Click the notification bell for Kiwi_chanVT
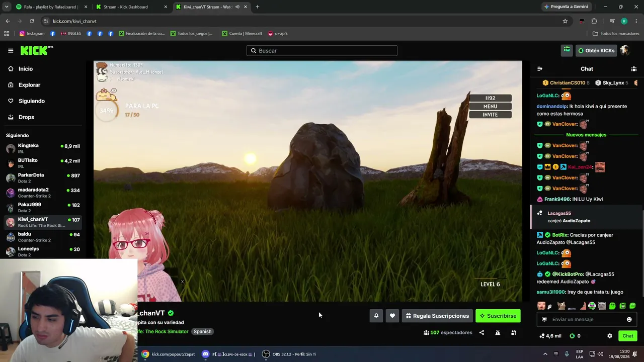The width and height of the screenshot is (644, 362). [376, 316]
